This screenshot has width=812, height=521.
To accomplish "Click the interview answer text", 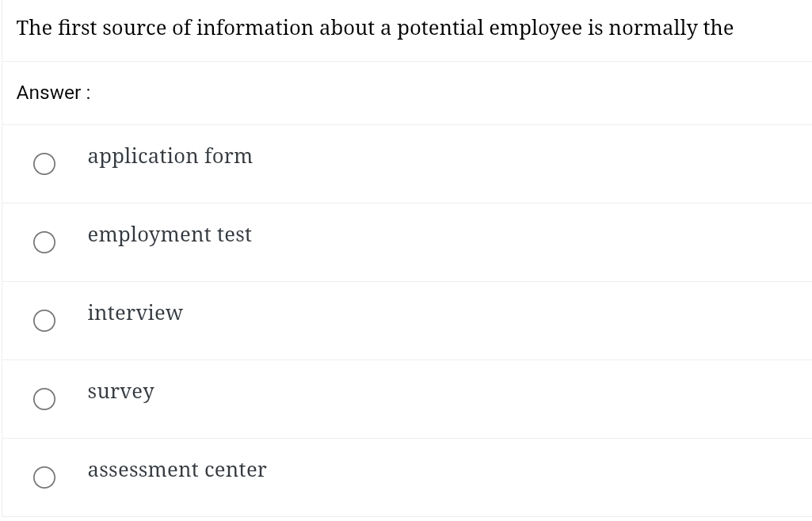I will tap(135, 314).
